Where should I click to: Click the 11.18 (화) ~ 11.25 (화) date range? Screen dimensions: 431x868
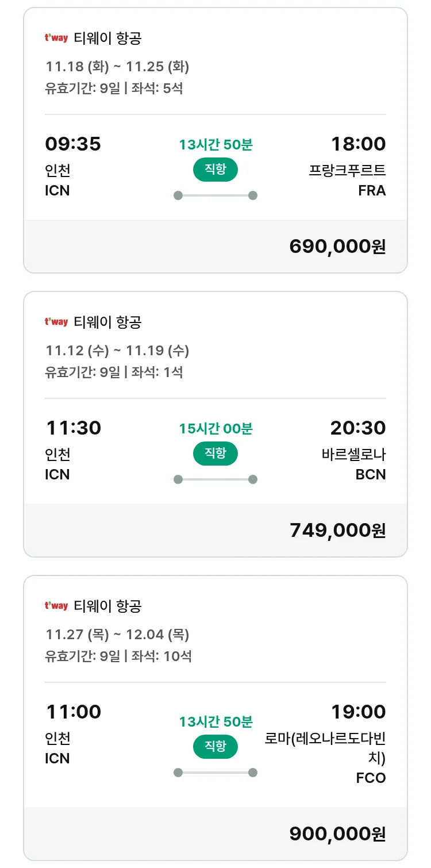(117, 67)
